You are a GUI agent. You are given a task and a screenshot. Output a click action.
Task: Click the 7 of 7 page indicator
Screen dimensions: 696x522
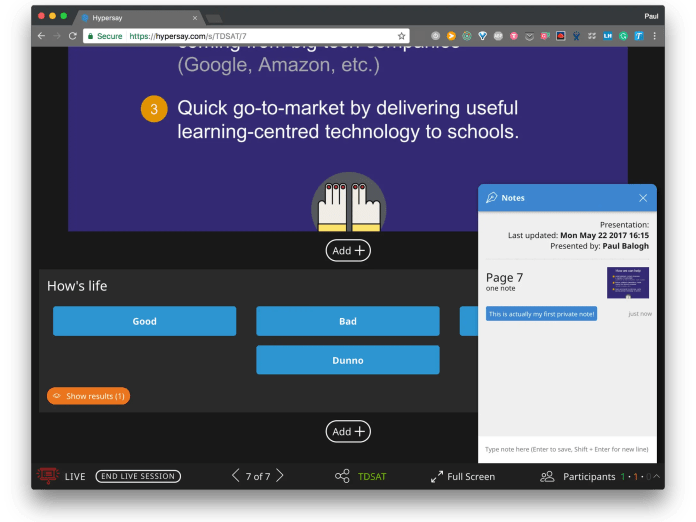(x=258, y=476)
